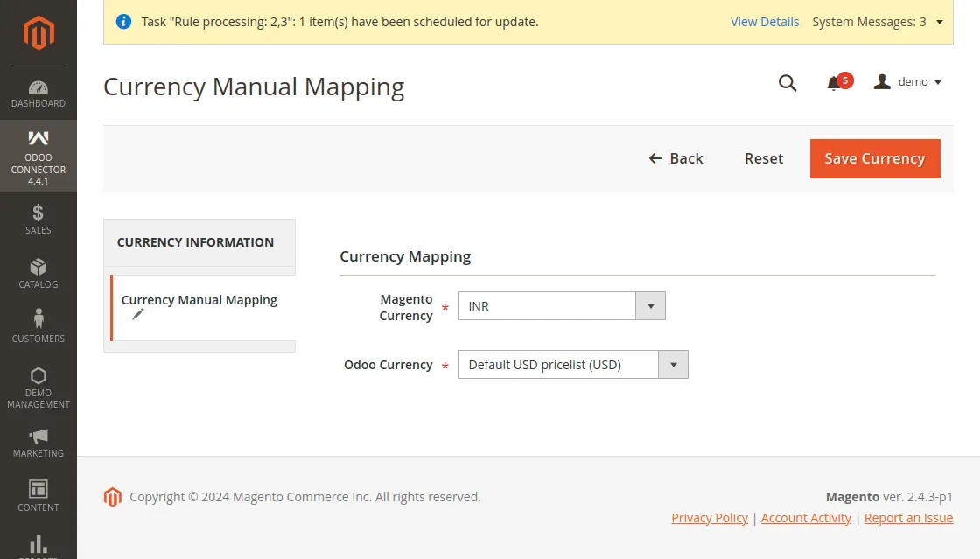
Task: Open the Magento Dashboard icon
Action: [38, 88]
